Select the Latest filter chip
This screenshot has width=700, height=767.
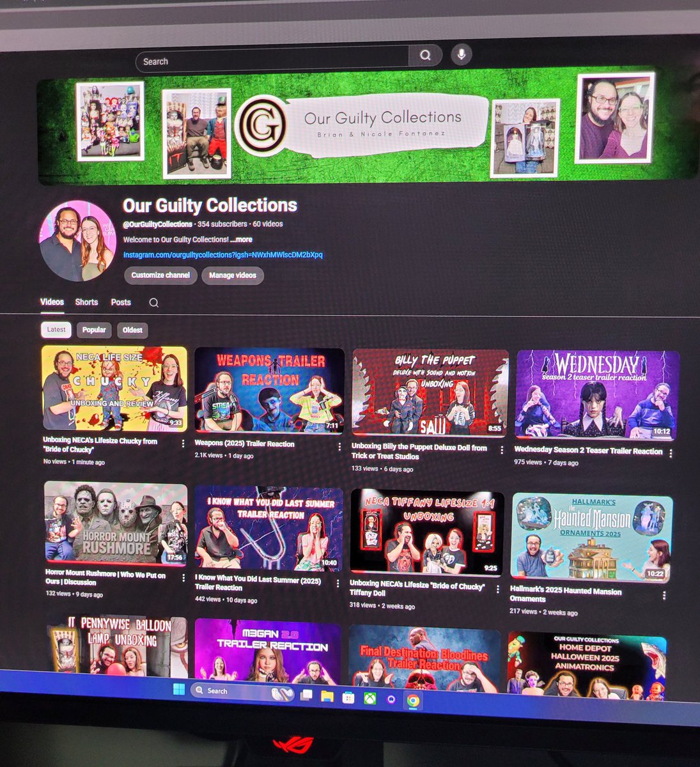(56, 330)
